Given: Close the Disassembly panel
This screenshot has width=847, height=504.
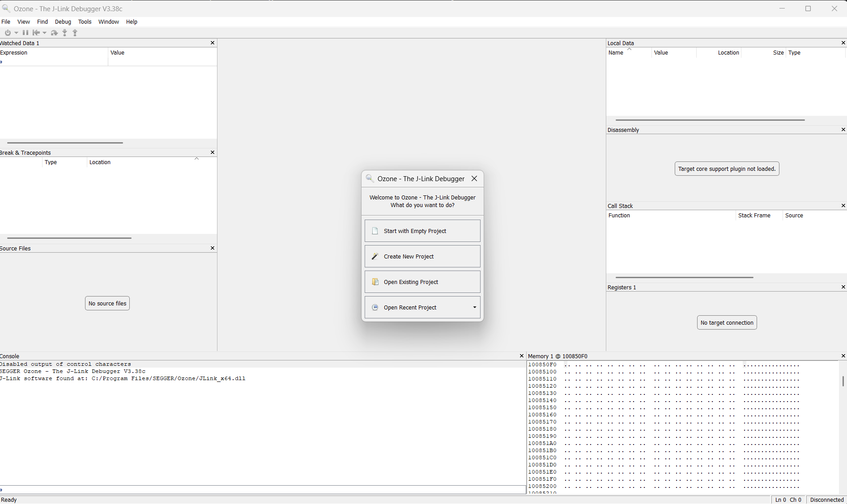Looking at the screenshot, I should (x=843, y=130).
